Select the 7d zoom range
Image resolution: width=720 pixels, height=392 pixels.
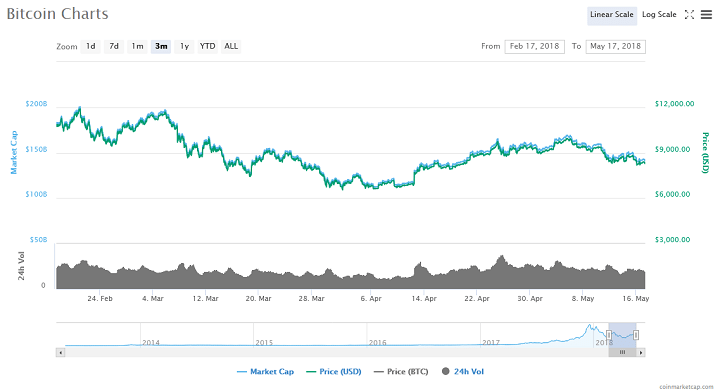tap(114, 46)
